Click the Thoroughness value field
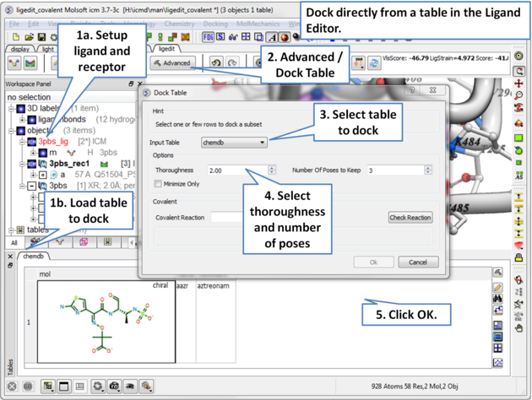 [235, 170]
